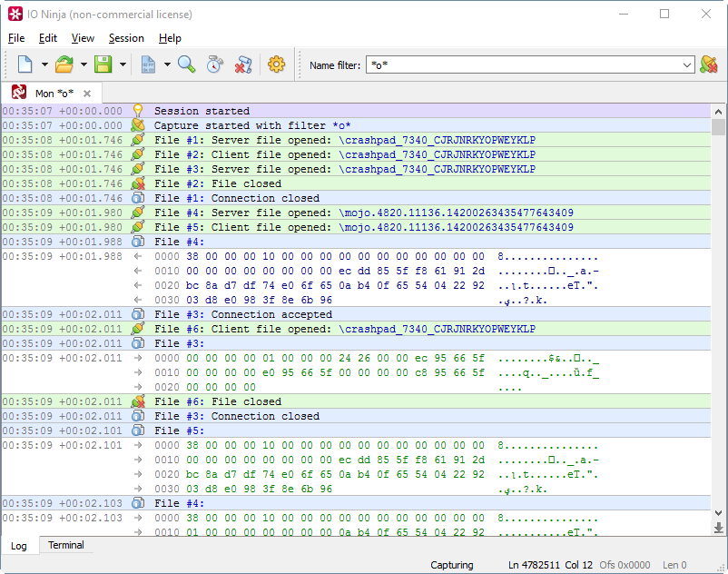Viewport: 728px width, 574px height.
Task: Close the Mon *o* session tab
Action: pos(87,94)
